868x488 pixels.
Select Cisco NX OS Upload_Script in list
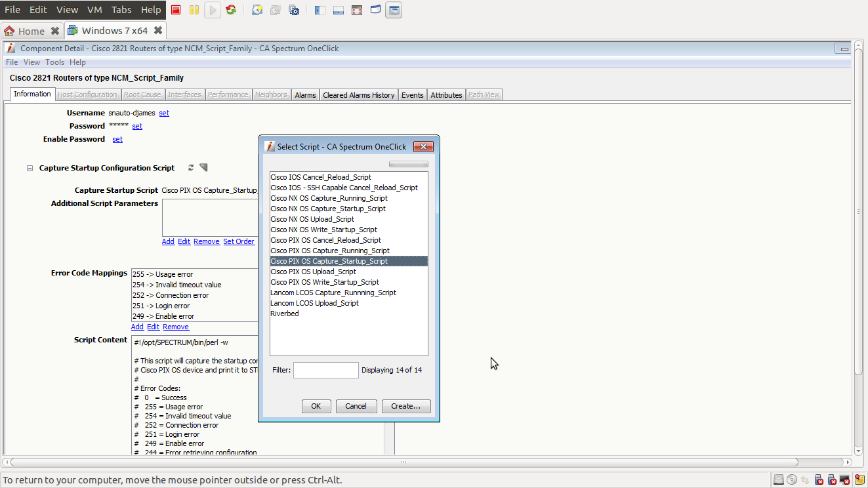point(312,219)
